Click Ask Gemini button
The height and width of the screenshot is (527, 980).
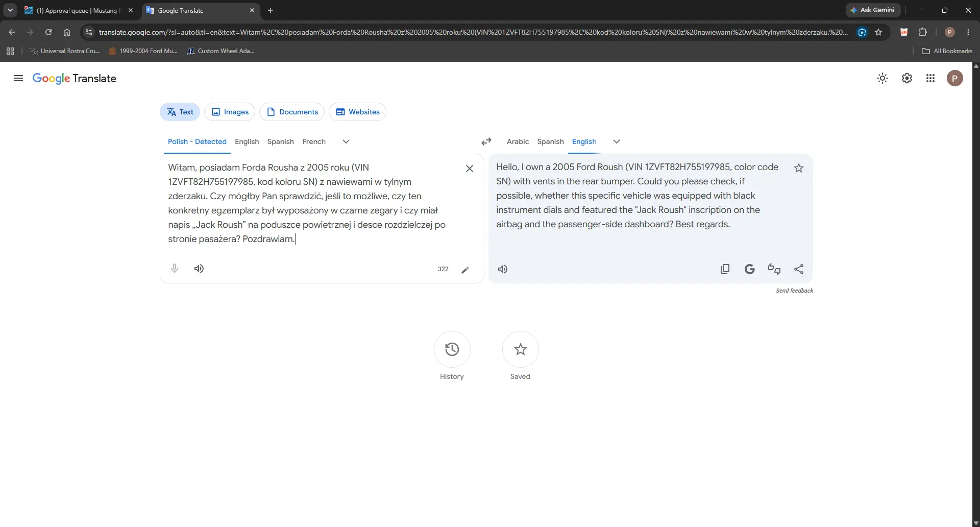point(873,10)
